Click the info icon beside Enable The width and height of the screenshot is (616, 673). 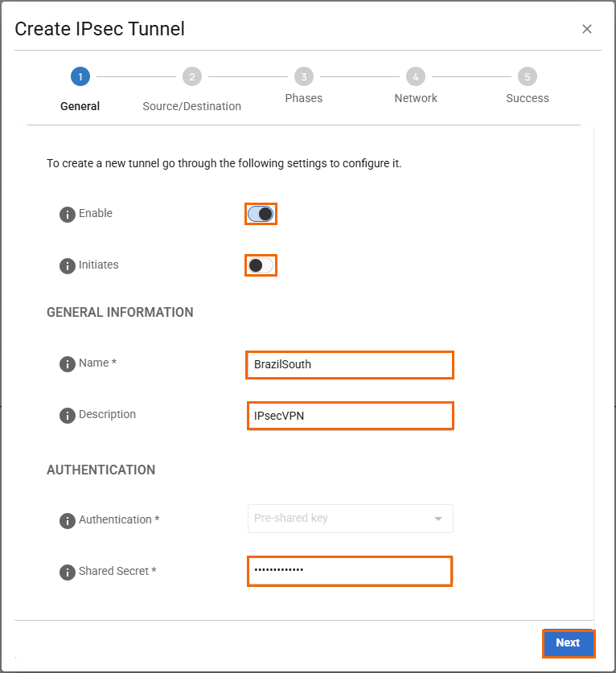pyautogui.click(x=68, y=215)
